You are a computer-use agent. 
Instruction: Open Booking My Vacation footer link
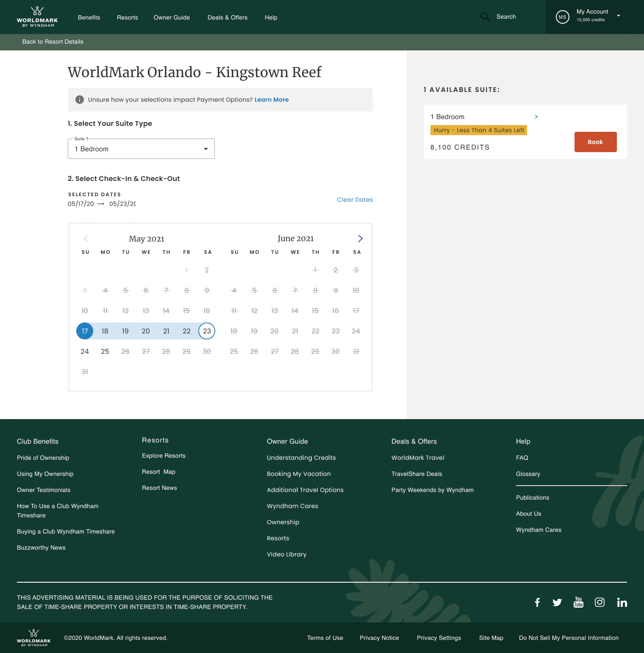(x=299, y=474)
